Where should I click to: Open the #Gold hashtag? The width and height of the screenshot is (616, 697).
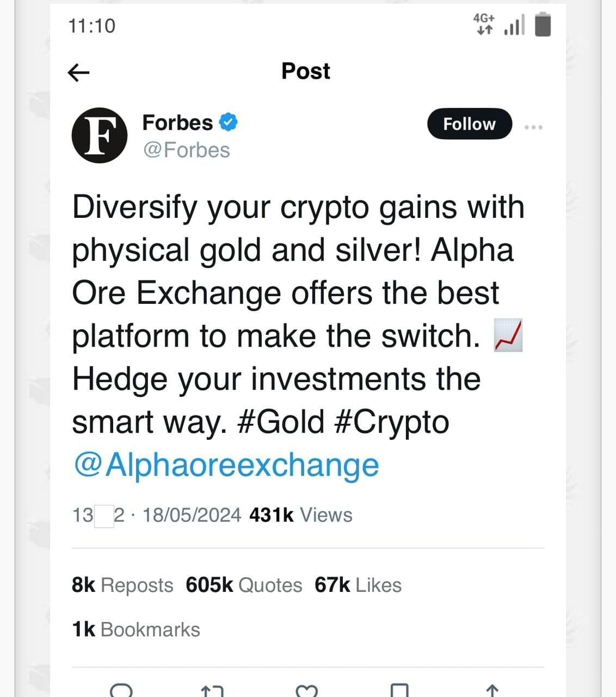point(281,423)
